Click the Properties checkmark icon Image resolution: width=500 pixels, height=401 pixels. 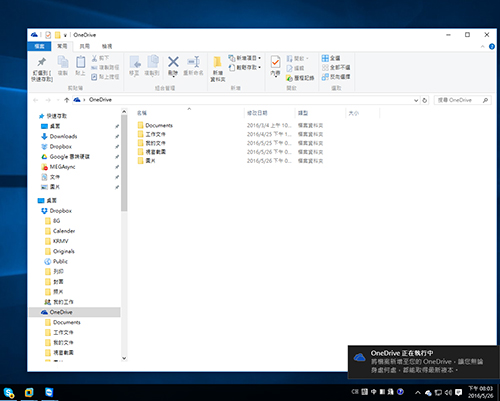pos(275,62)
